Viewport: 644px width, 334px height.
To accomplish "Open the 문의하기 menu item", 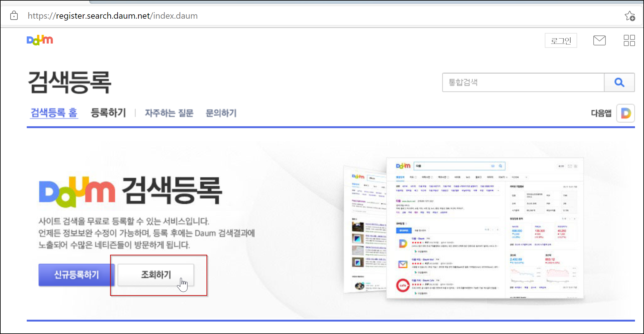I will coord(221,113).
